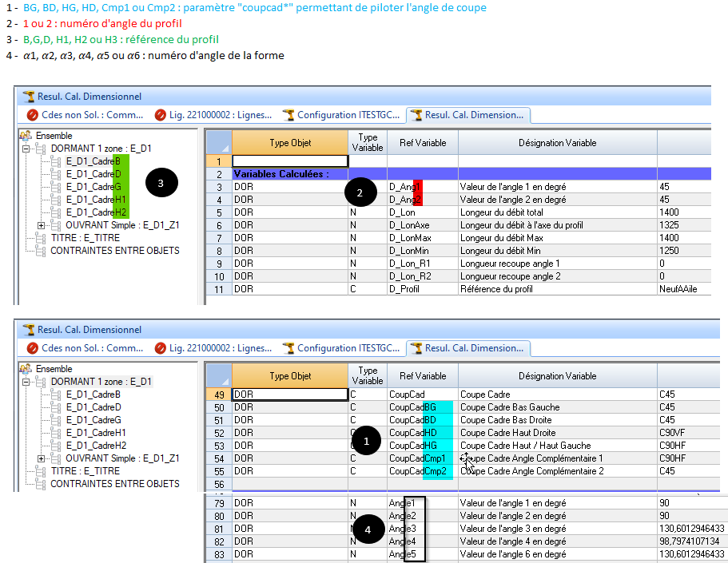728x563 pixels.
Task: Click the drill icon in the upper window title bar
Action: pyautogui.click(x=29, y=97)
